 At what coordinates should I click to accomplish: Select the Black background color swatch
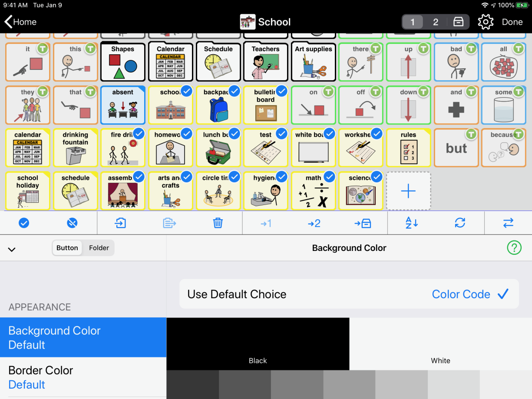(258, 343)
